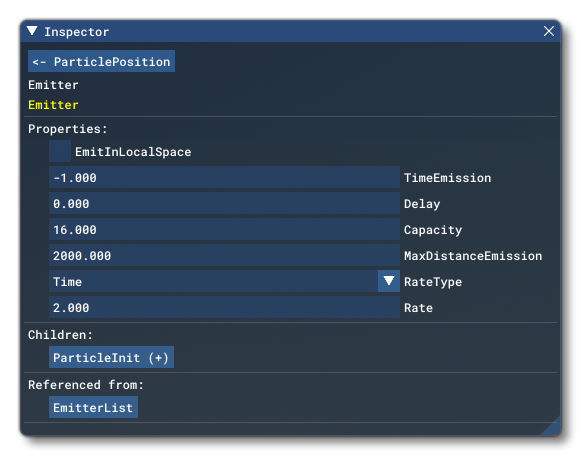Click the Capacity label
581x456 pixels.
(433, 230)
